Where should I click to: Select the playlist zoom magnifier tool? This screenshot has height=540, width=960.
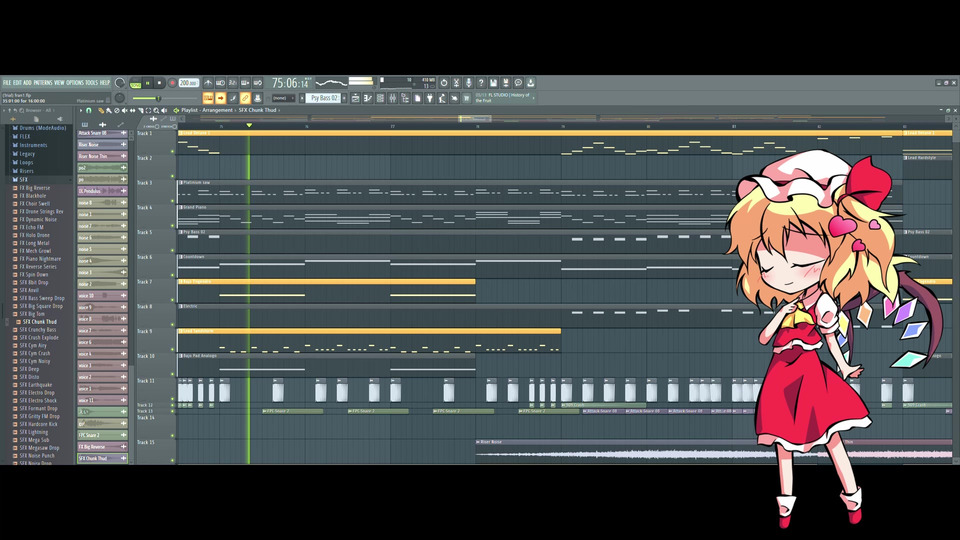tap(156, 110)
